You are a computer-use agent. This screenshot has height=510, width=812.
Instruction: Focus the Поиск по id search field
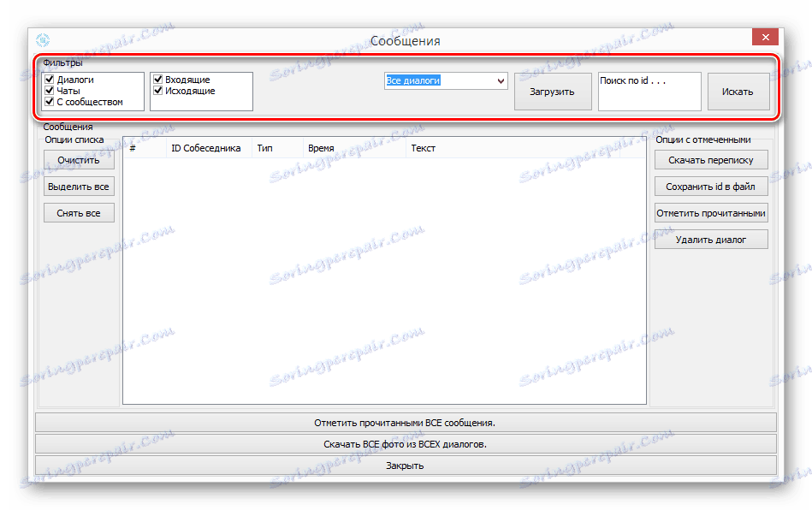pyautogui.click(x=649, y=92)
